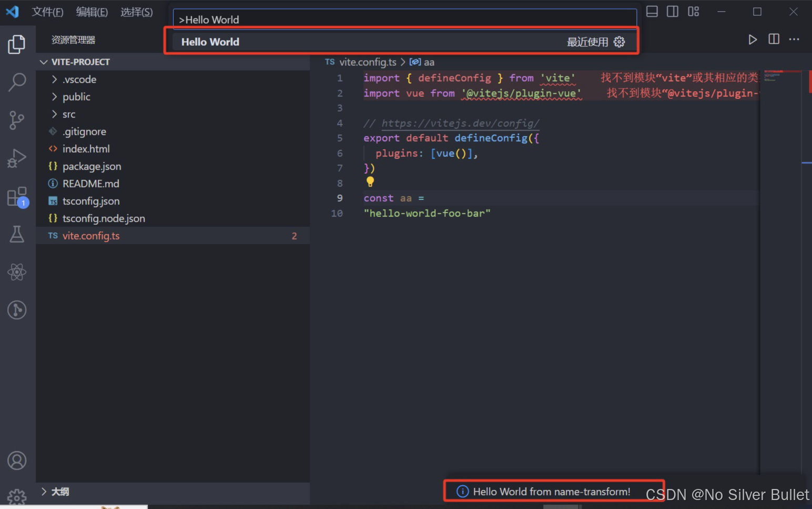Expand the src folder

(x=172, y=114)
